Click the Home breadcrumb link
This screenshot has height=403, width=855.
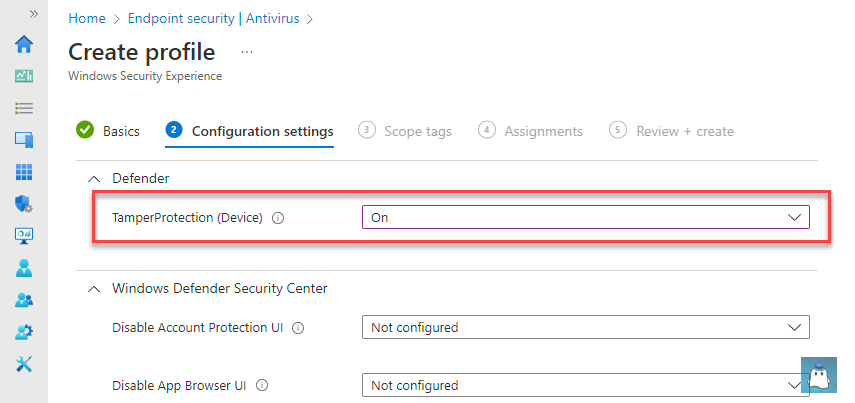coord(87,19)
